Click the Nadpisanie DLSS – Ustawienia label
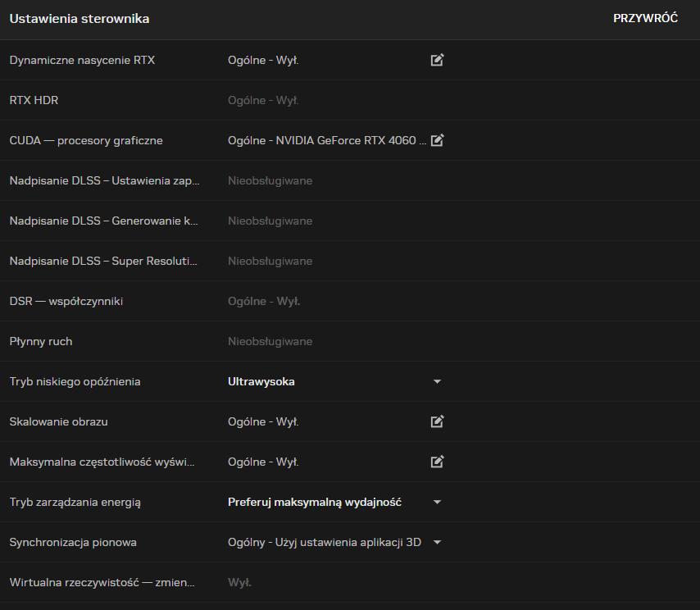The image size is (700, 610). coord(103,180)
